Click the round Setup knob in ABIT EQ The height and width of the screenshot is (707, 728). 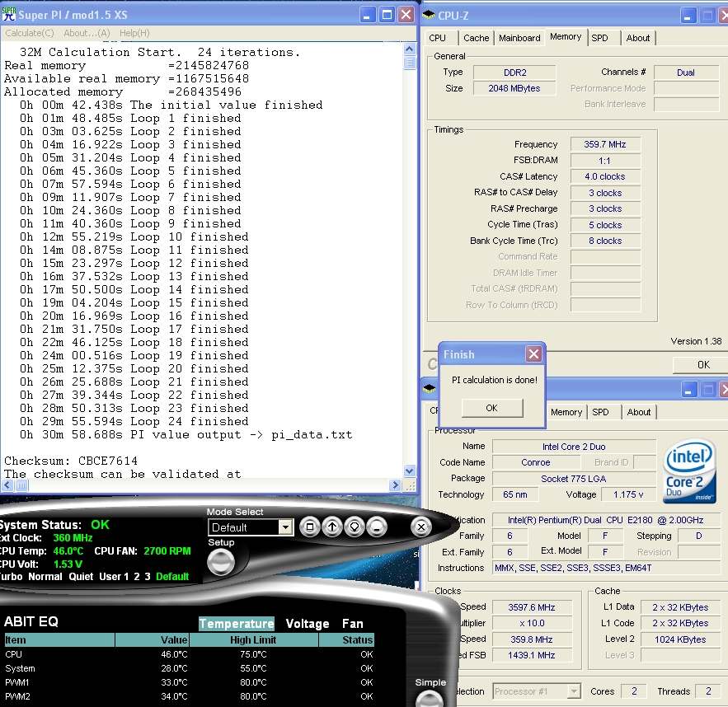point(220,562)
